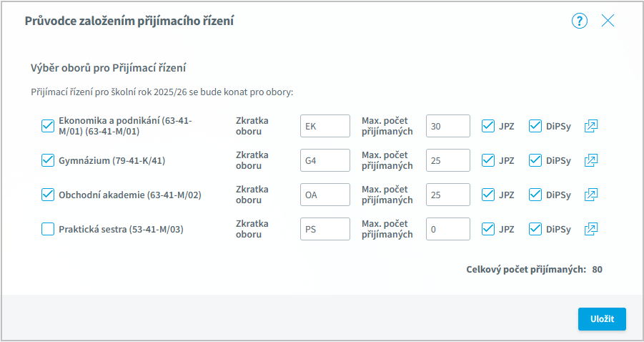Open external link icon for Obchodní akademie
This screenshot has height=342, width=644.
590,195
